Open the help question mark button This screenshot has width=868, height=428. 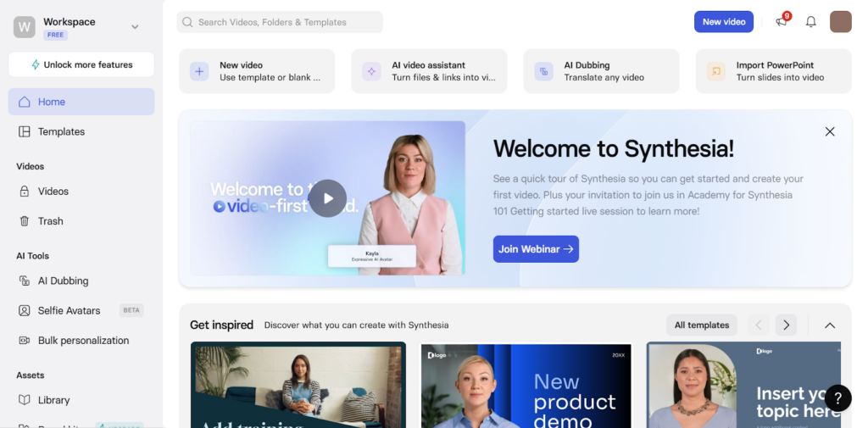click(x=837, y=398)
